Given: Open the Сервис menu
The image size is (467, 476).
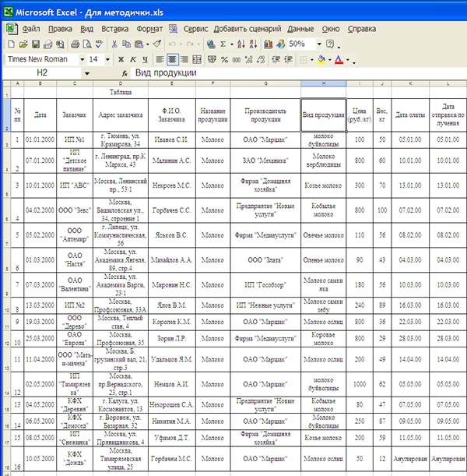Looking at the screenshot, I should [195, 29].
